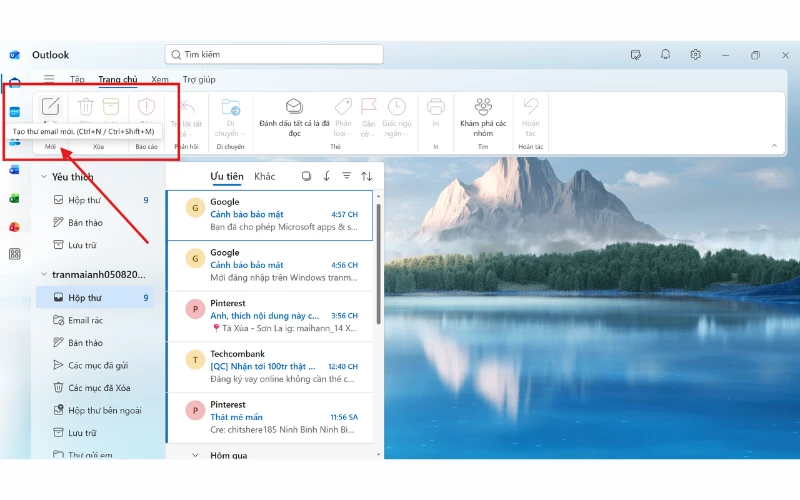The height and width of the screenshot is (500, 800).
Task: Open Lưu trữ under Yêu thích
Action: point(95,245)
